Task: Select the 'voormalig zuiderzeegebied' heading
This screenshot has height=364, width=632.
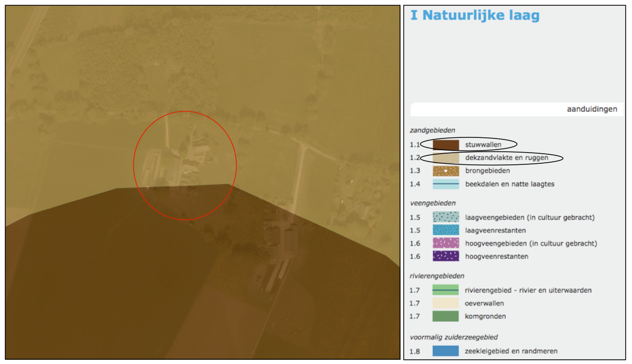Action: point(454,338)
